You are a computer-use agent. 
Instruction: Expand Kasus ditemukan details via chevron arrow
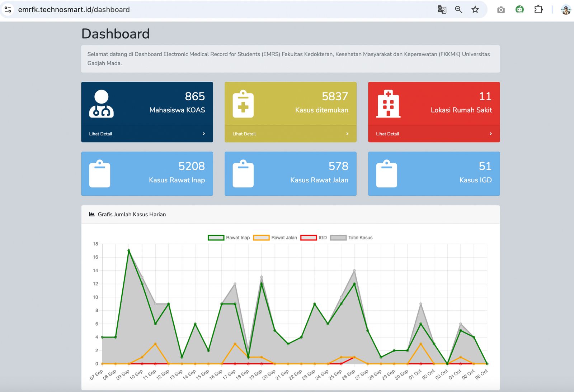347,134
